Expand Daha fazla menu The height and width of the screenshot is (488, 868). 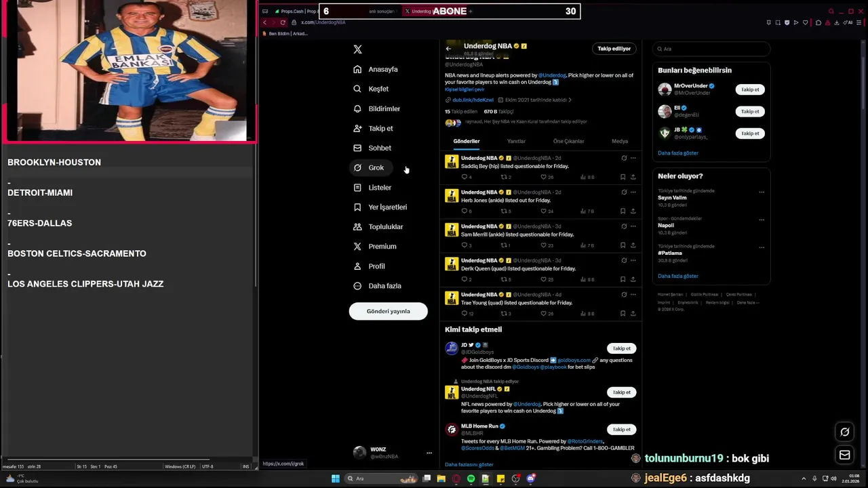pos(377,285)
